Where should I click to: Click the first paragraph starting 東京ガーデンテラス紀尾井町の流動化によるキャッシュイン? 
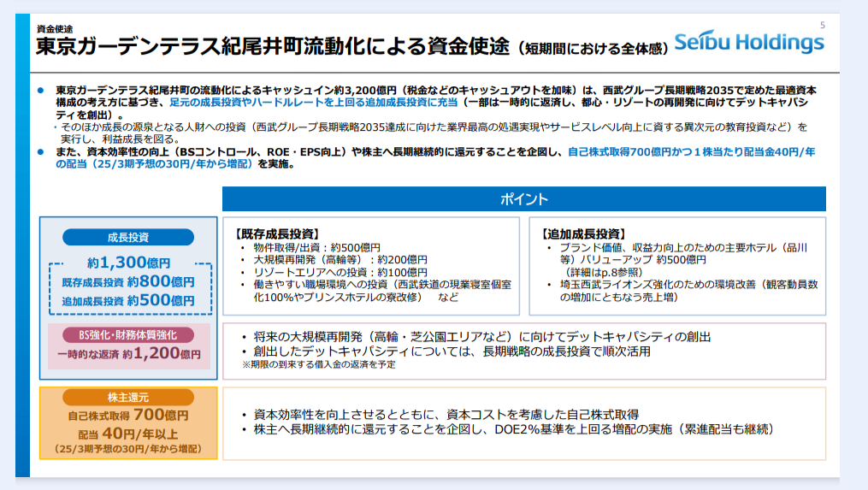[435, 103]
